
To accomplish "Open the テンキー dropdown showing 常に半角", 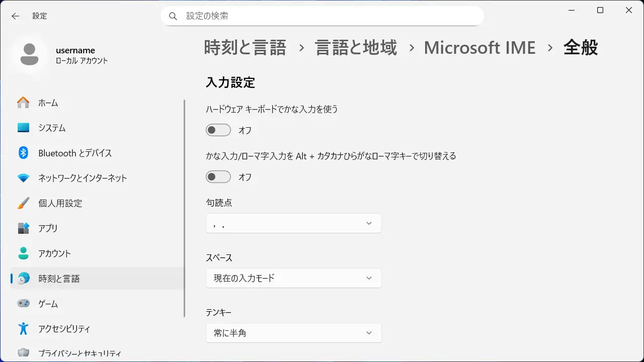I will [293, 333].
